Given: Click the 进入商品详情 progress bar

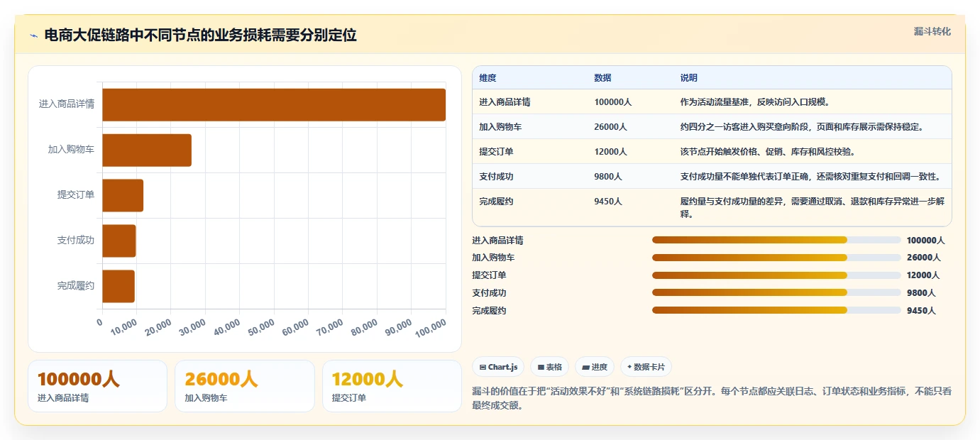Looking at the screenshot, I should tap(776, 240).
